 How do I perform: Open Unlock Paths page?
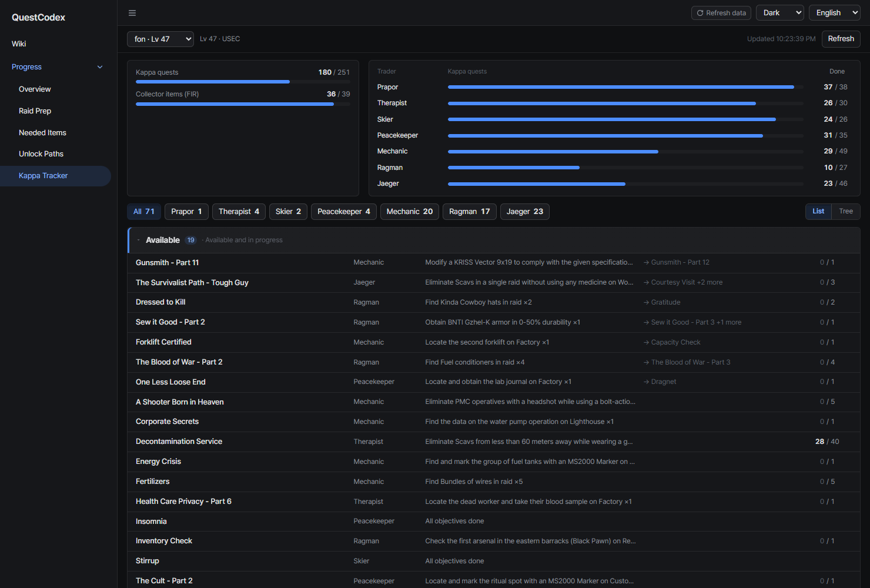pyautogui.click(x=41, y=154)
